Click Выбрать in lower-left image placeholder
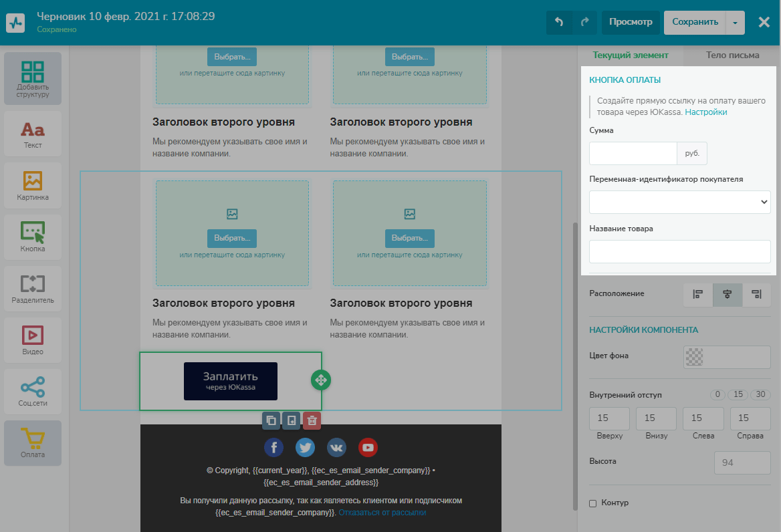The height and width of the screenshot is (532, 781). click(x=232, y=239)
